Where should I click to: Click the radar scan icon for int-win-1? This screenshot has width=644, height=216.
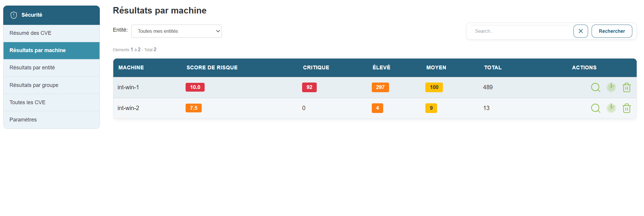click(x=611, y=87)
